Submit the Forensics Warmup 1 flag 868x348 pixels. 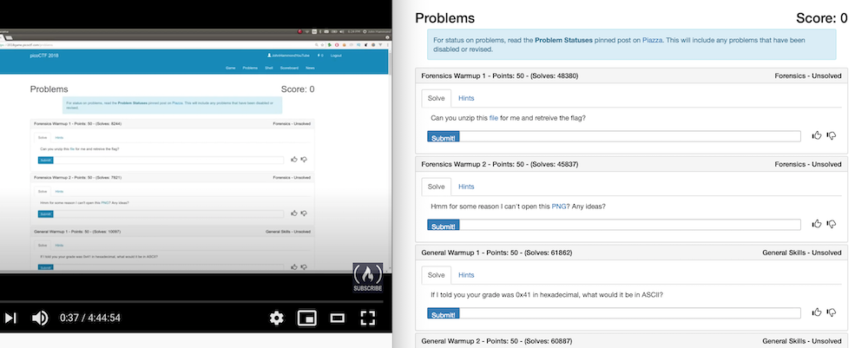(444, 136)
